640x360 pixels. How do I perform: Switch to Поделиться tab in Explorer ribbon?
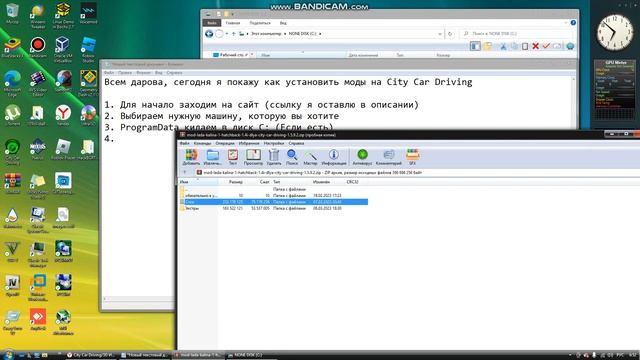click(260, 23)
